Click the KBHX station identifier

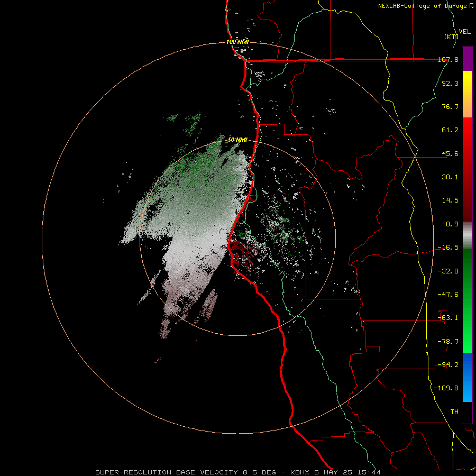(x=300, y=472)
